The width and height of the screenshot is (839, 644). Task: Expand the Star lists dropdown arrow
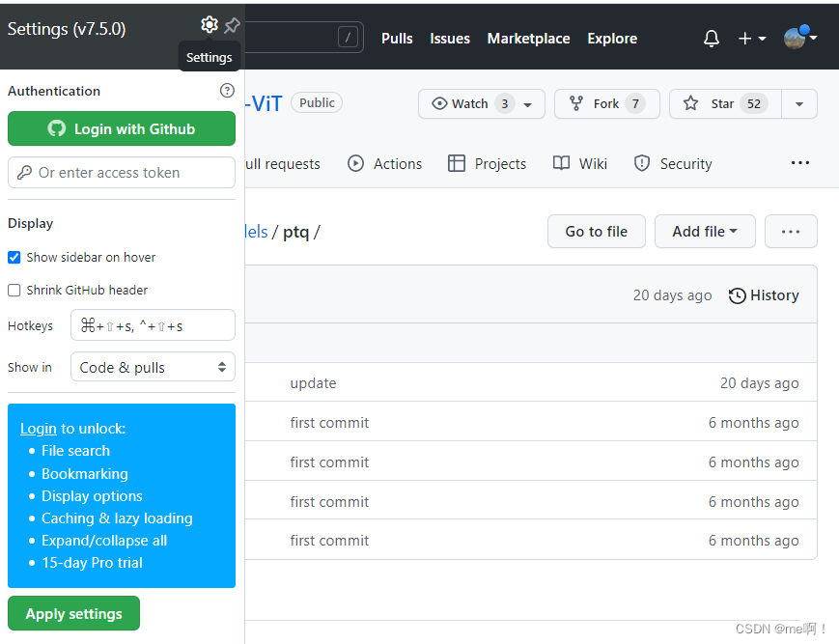coord(799,103)
